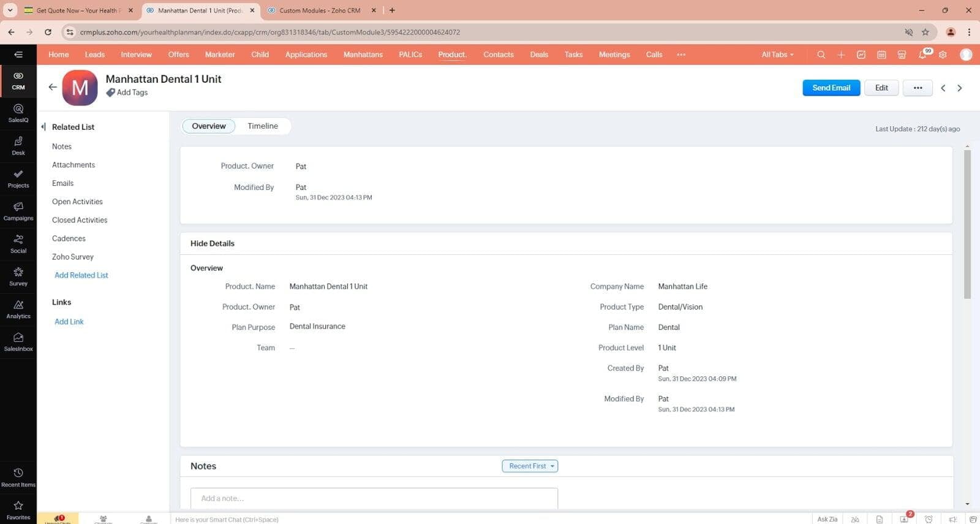Open the marketplace store icon
Image resolution: width=980 pixels, height=524 pixels.
[902, 55]
